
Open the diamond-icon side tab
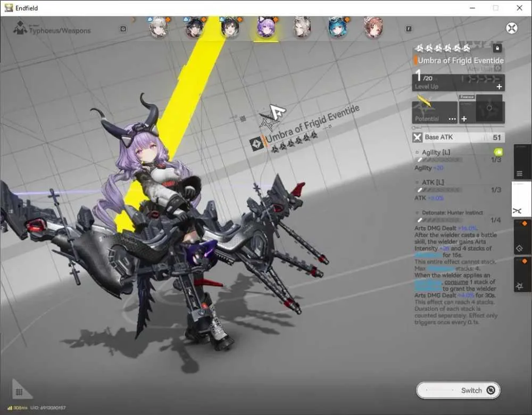pyautogui.click(x=522, y=237)
